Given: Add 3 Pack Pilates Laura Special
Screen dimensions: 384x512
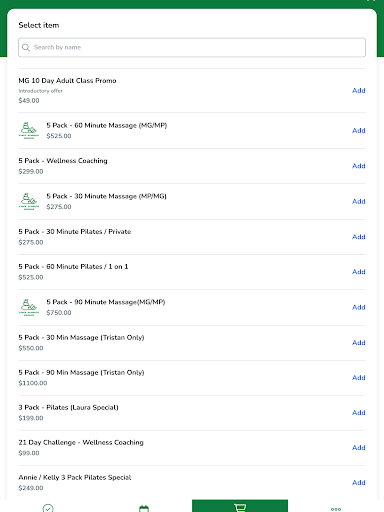Looking at the screenshot, I should 359,412.
